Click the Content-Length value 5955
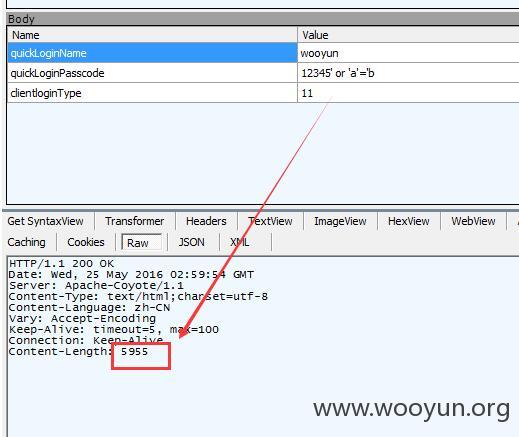The width and height of the screenshot is (519, 437). coord(134,352)
